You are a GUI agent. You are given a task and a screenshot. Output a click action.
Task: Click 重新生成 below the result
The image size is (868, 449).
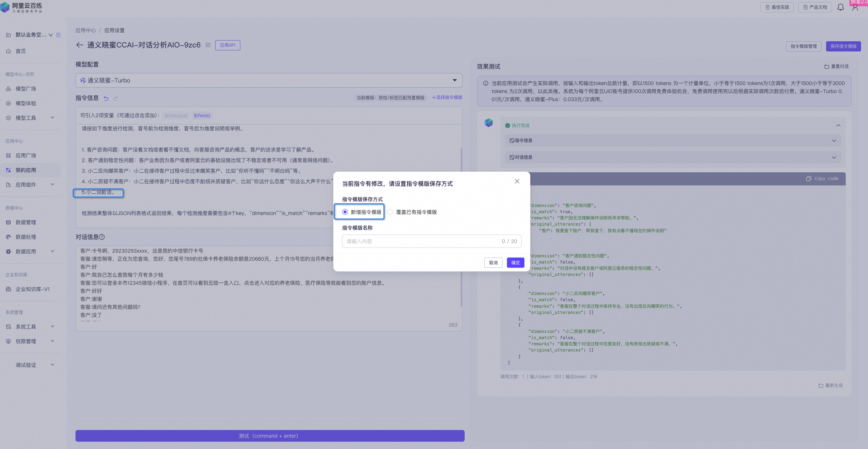pos(830,385)
